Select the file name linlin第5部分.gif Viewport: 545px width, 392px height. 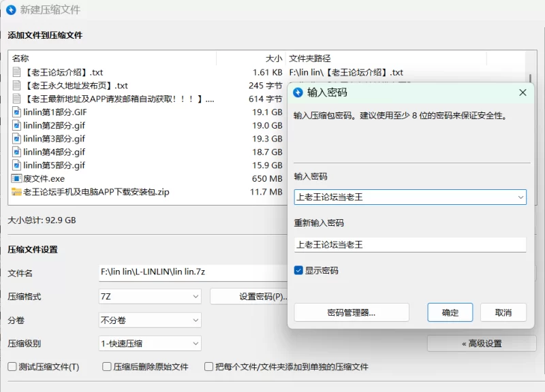coord(54,165)
